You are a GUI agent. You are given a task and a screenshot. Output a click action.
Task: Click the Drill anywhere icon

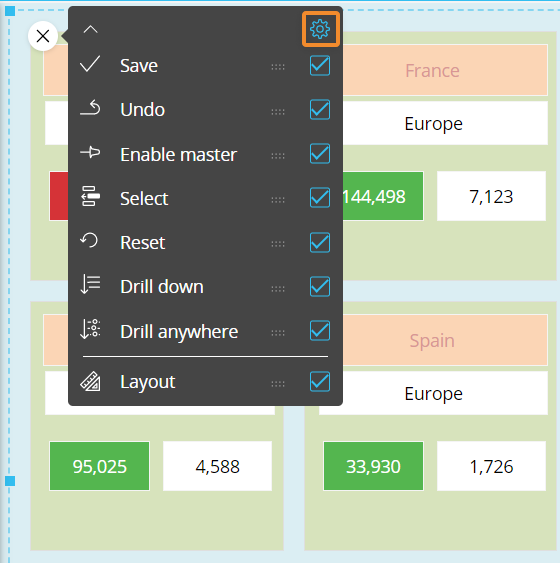point(90,329)
